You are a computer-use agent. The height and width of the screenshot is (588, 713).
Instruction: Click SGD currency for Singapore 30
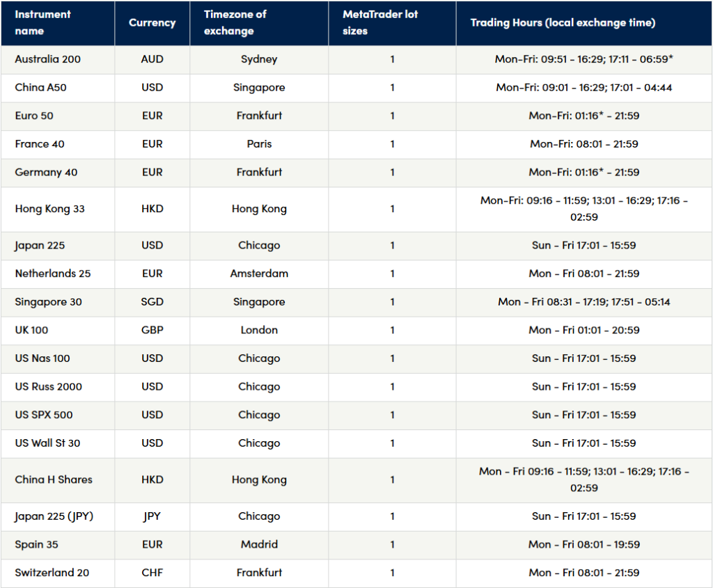(152, 302)
